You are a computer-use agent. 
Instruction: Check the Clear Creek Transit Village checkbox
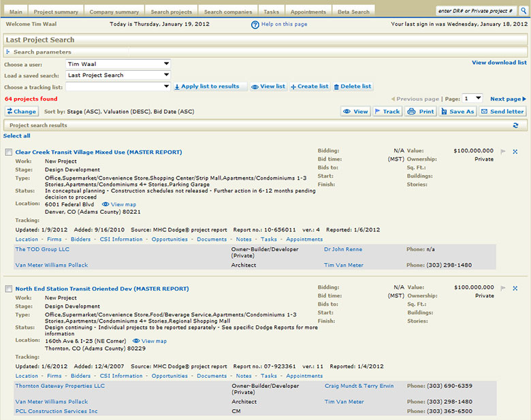pyautogui.click(x=8, y=152)
